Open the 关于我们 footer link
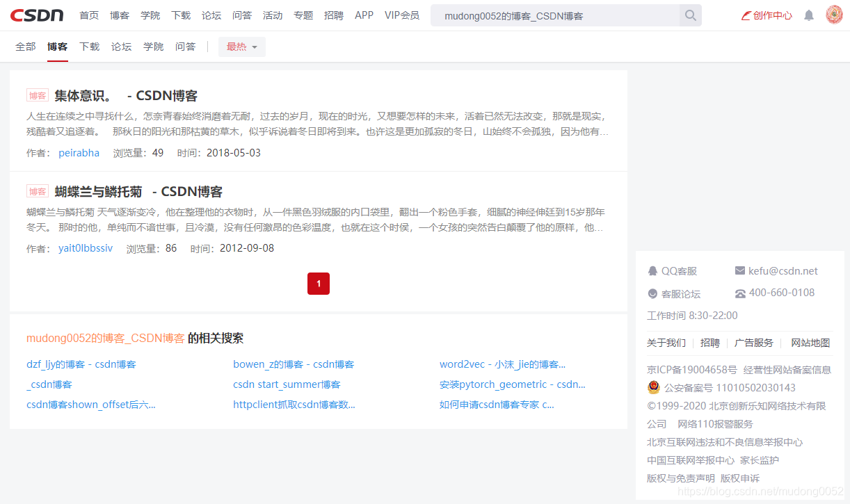The image size is (850, 504). 666,343
